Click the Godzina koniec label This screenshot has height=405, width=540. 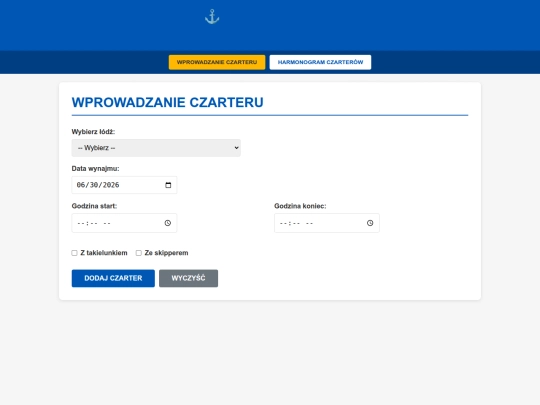click(x=300, y=206)
